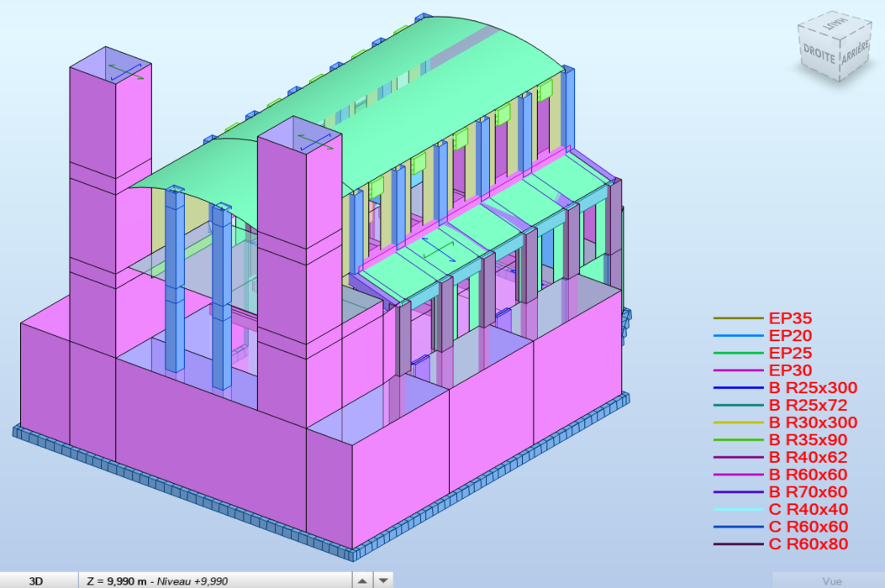Viewport: 885px width, 588px height.
Task: Click the C R60x80 legend label
Action: pyautogui.click(x=808, y=544)
